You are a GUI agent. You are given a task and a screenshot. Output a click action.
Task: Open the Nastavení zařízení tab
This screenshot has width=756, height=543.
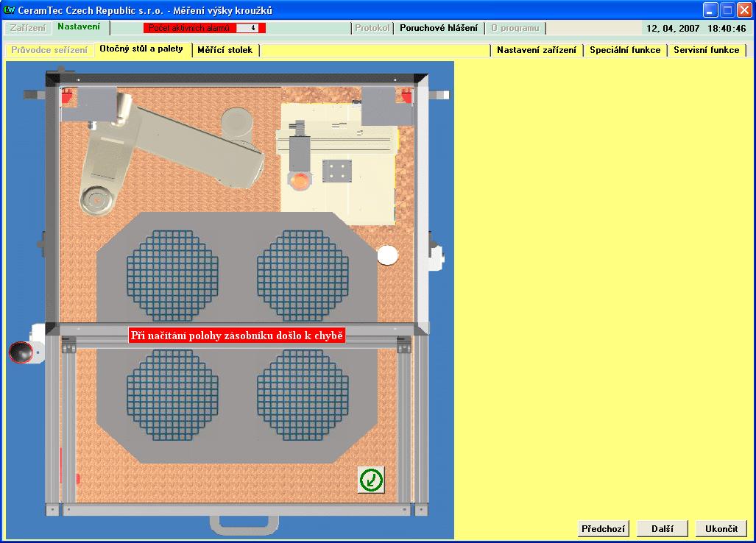[536, 50]
